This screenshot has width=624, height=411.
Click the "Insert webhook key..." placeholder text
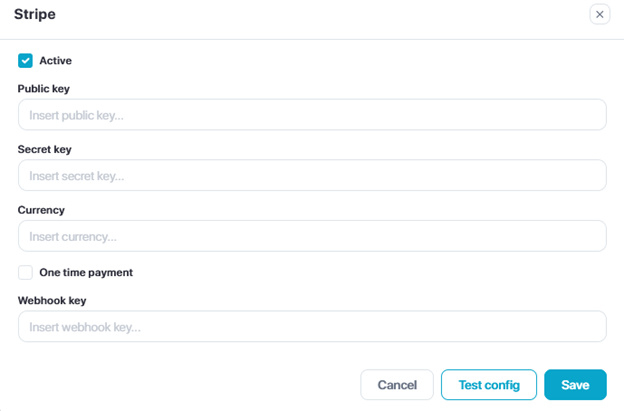click(x=85, y=326)
